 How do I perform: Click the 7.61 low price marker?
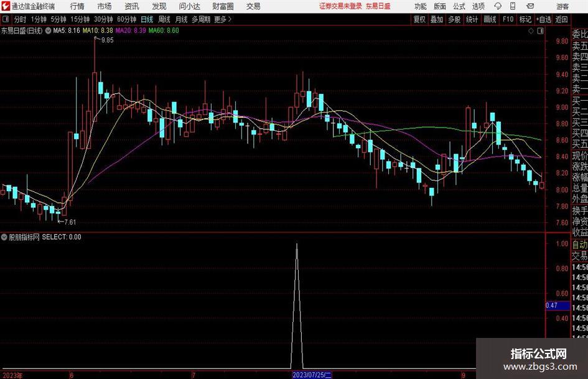tap(70, 222)
